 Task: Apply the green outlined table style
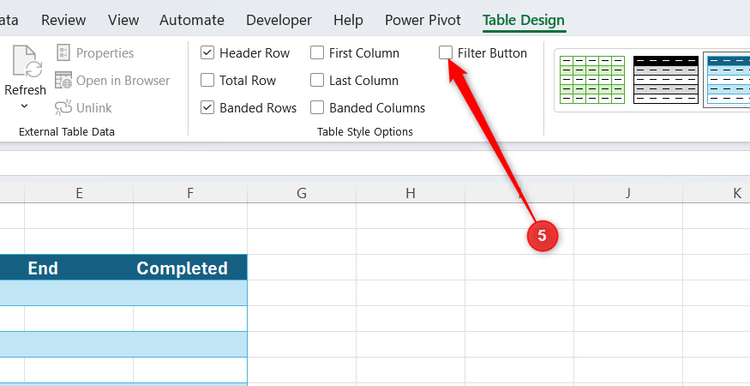593,79
